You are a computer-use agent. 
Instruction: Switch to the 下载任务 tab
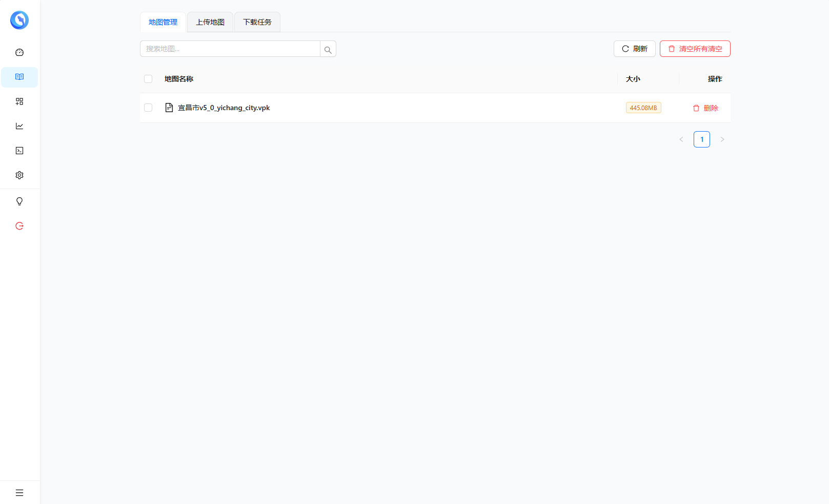pyautogui.click(x=257, y=22)
